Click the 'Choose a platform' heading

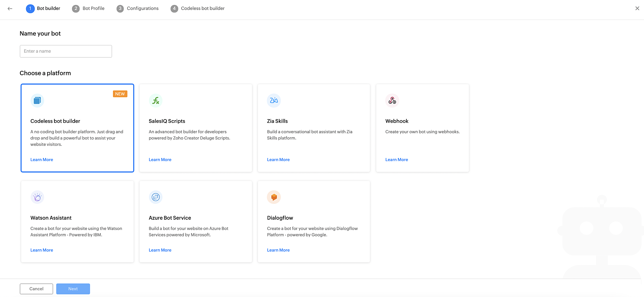[45, 73]
